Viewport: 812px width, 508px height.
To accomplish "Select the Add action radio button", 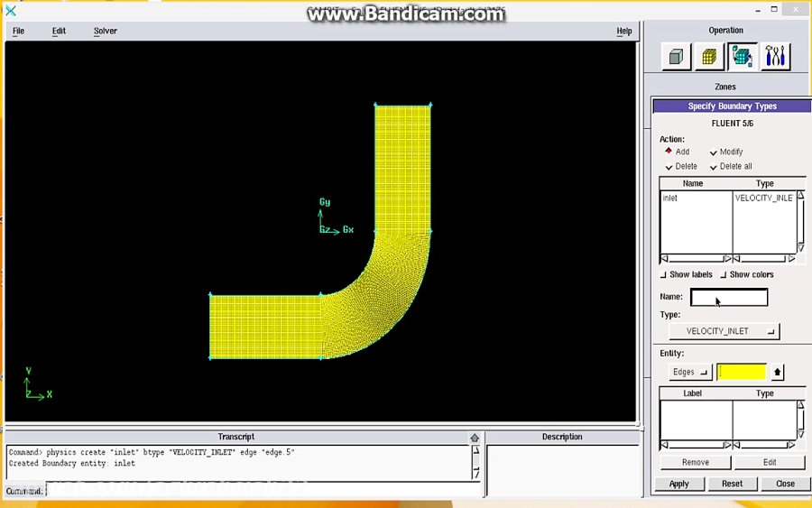I will (x=669, y=152).
